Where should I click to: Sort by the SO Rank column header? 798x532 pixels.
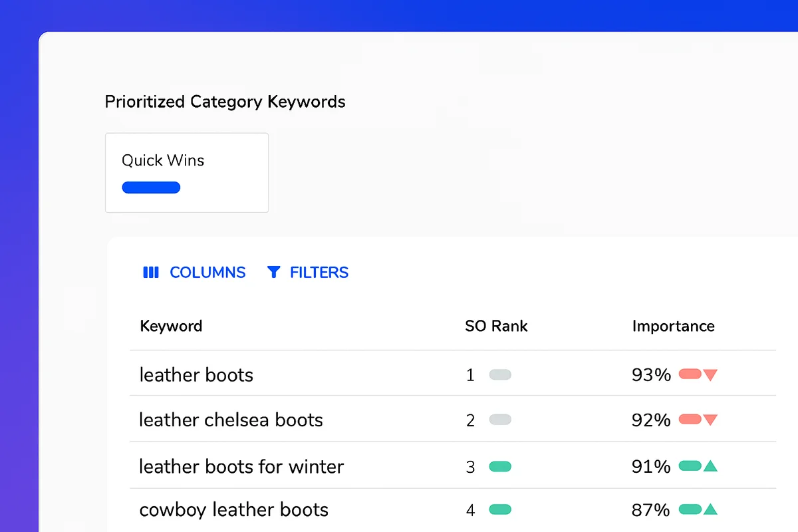[496, 327]
